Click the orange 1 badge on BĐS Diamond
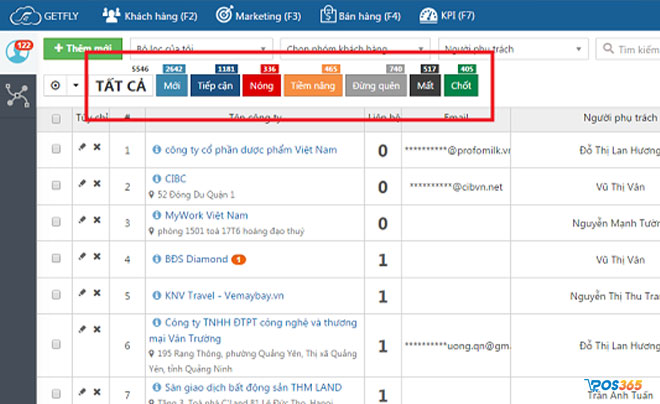 [x=239, y=260]
